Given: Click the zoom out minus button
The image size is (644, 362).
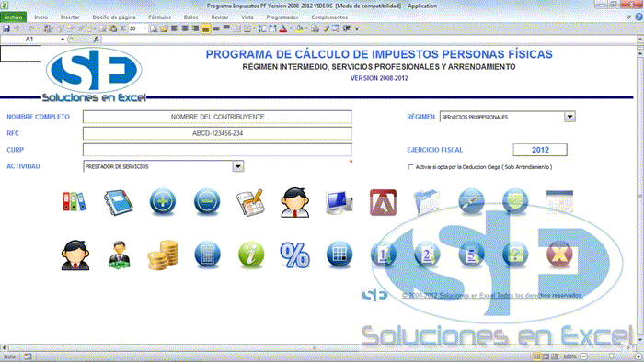Looking at the screenshot, I should coord(584,356).
